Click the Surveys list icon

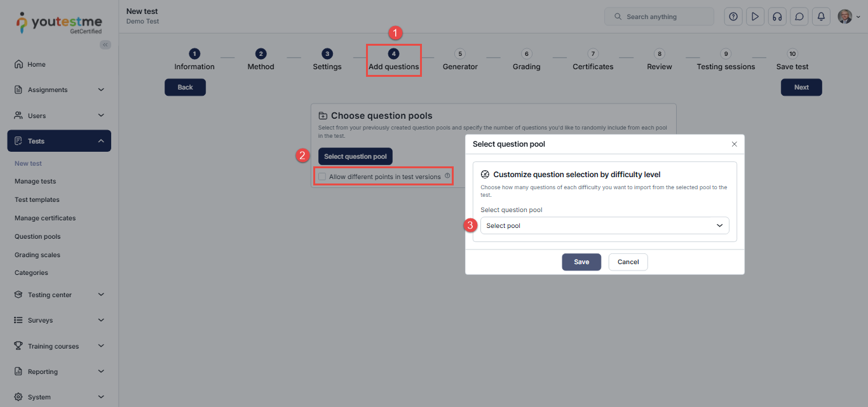click(x=18, y=320)
